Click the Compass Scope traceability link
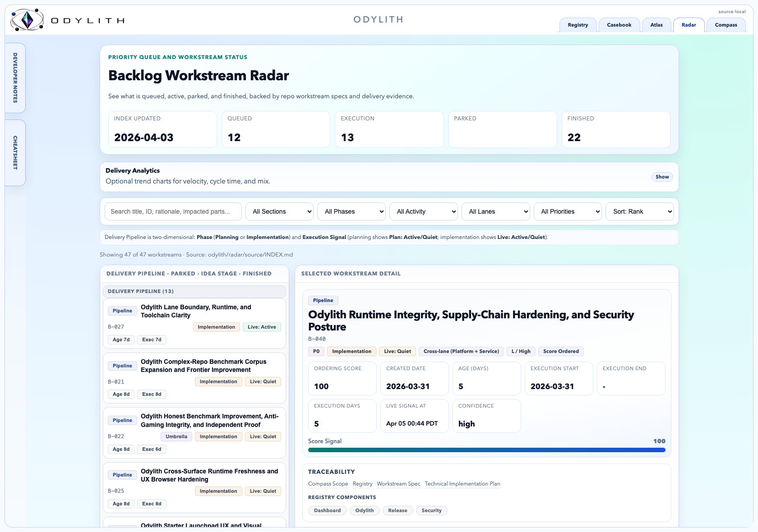758x532 pixels. pos(328,484)
